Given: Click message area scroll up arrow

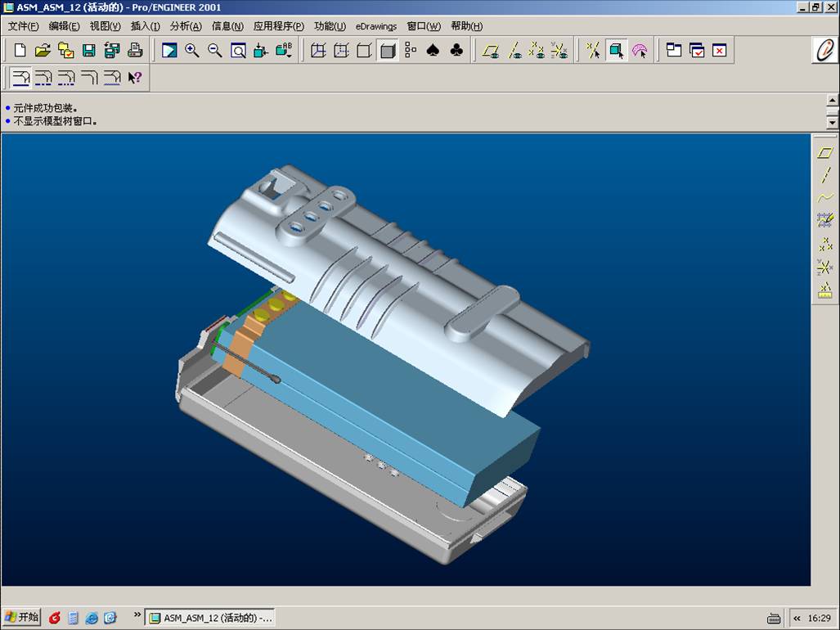Looking at the screenshot, I should (x=832, y=100).
